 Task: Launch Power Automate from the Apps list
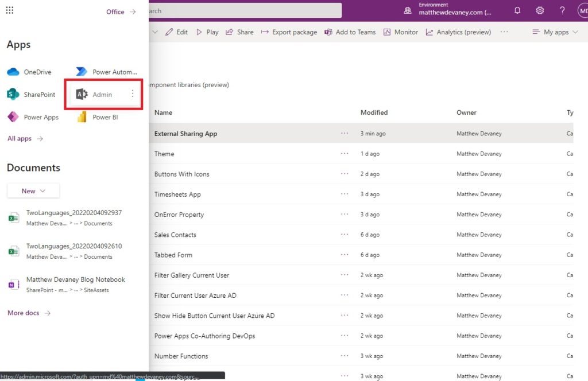tap(106, 72)
